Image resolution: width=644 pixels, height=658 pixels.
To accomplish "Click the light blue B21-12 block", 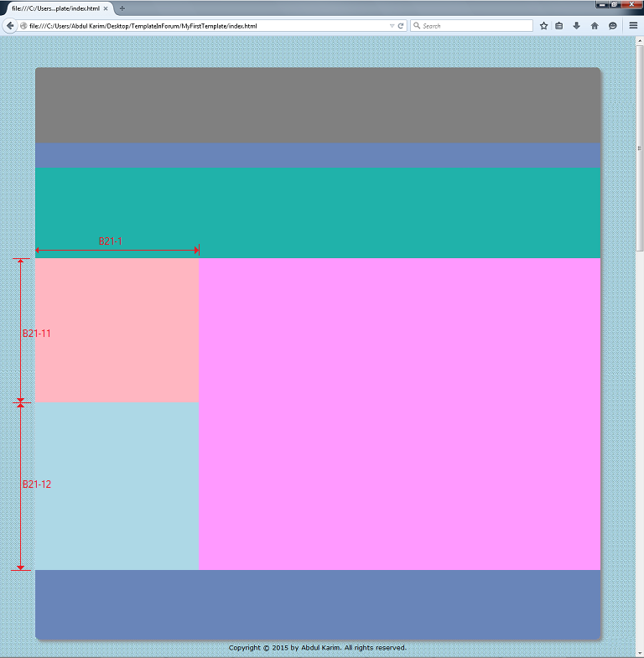I will point(117,486).
